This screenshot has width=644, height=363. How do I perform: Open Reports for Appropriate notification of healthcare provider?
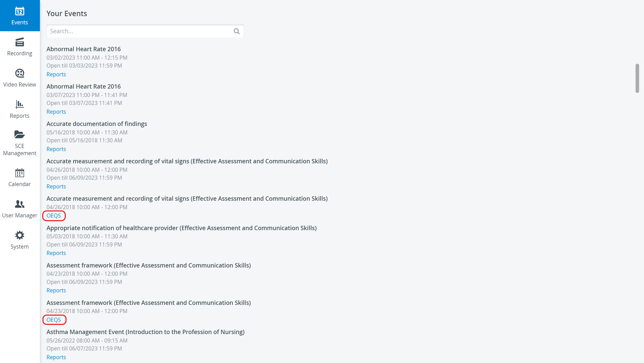click(x=56, y=253)
